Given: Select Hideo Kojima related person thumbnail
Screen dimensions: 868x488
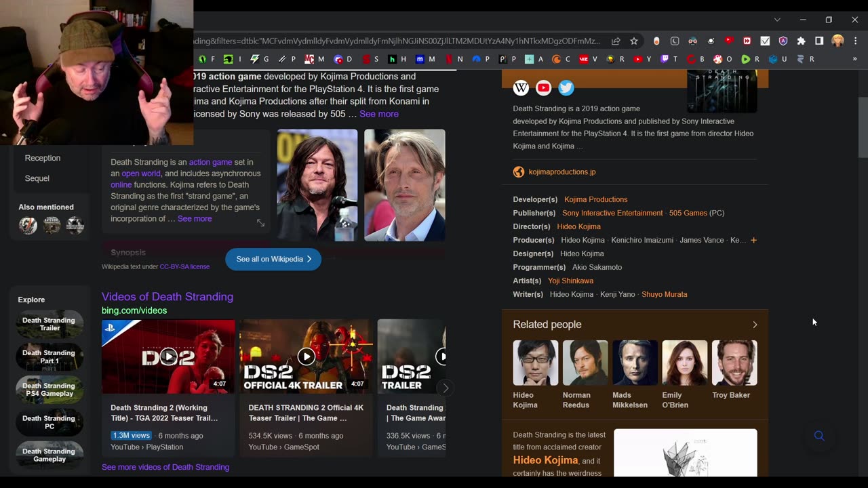Looking at the screenshot, I should (x=536, y=363).
